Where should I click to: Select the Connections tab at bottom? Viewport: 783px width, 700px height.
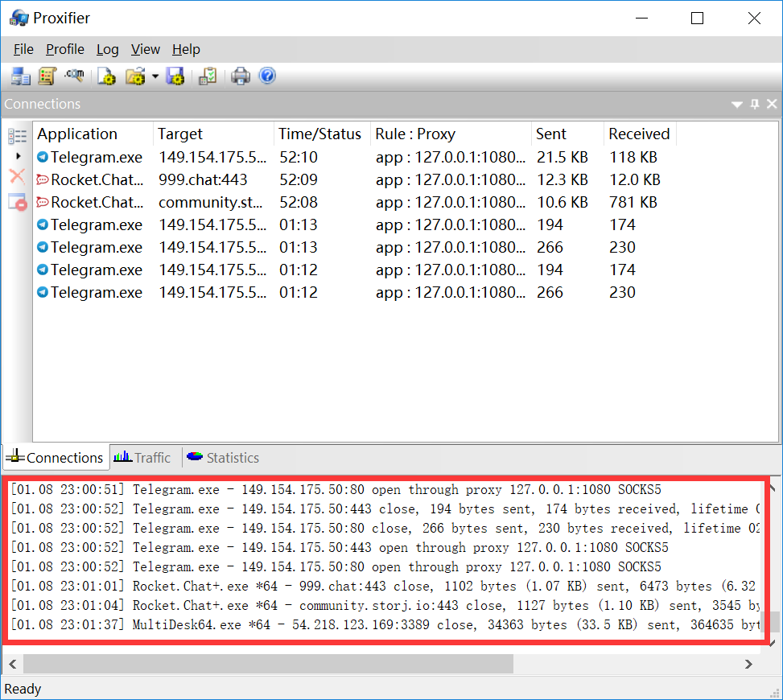56,457
